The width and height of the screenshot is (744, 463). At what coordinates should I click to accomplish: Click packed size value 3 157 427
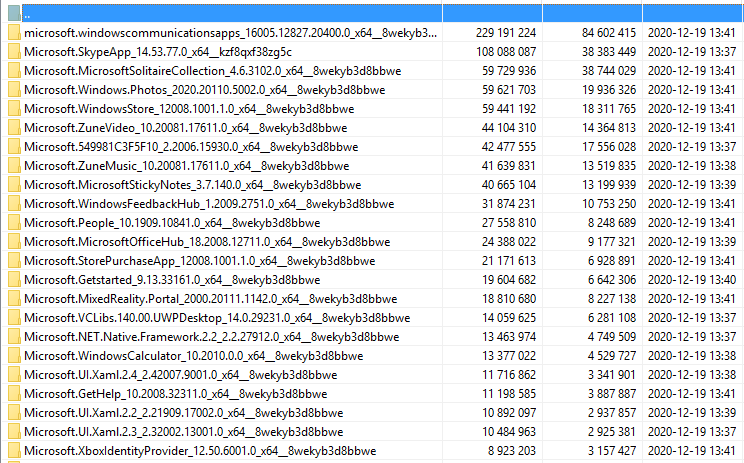pyautogui.click(x=612, y=450)
